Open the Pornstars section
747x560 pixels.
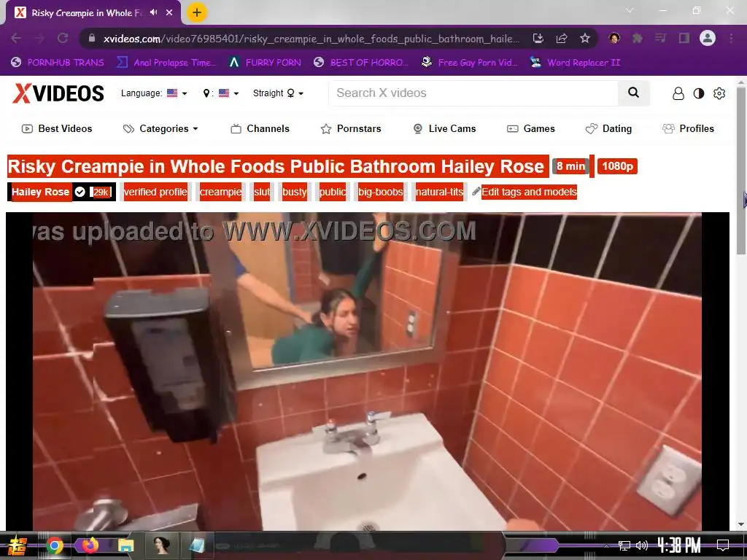click(351, 128)
